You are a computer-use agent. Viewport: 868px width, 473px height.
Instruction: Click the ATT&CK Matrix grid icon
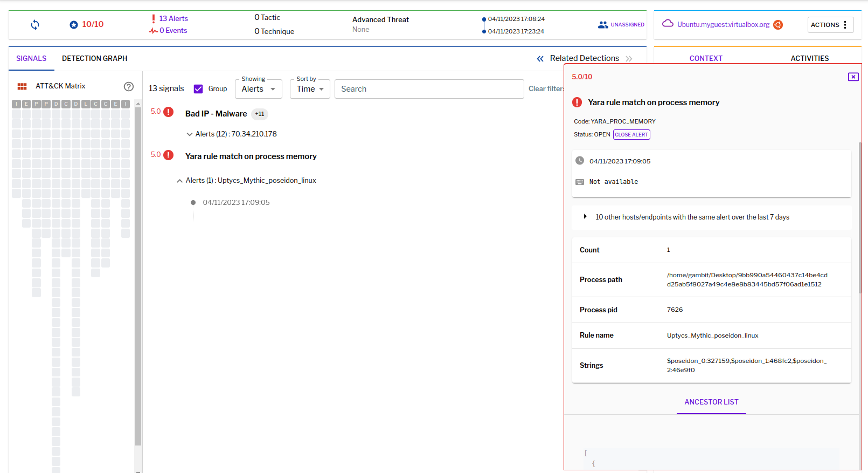pos(22,86)
